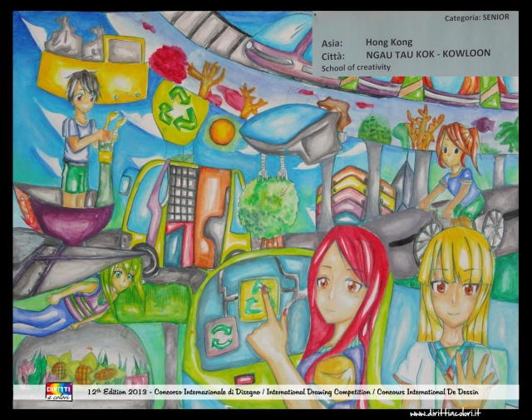Open the www.dirittiacolori.it website link
532x420 pixels.
[446, 413]
